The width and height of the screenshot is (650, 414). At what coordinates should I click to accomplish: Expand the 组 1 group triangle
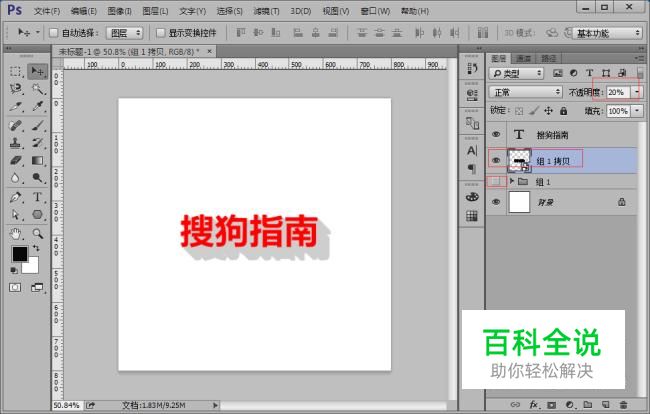(512, 181)
